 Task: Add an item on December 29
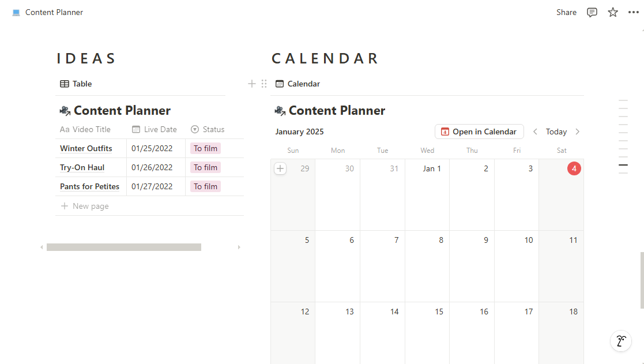point(280,168)
